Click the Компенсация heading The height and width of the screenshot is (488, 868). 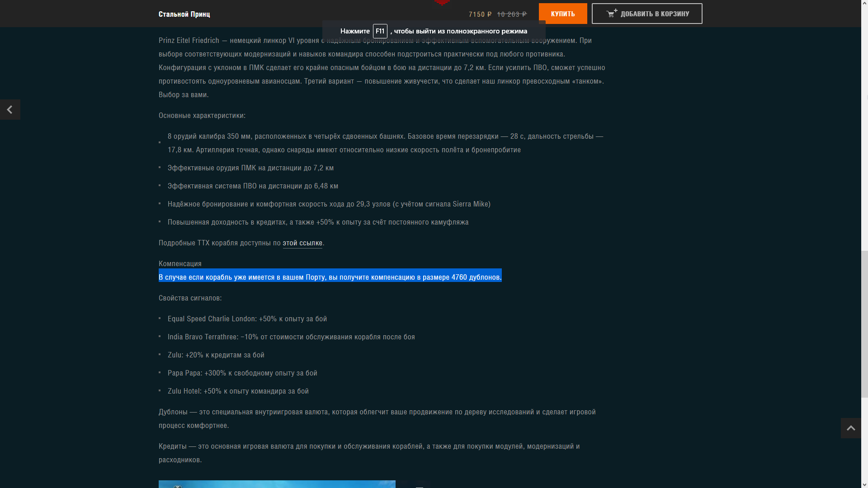point(180,263)
